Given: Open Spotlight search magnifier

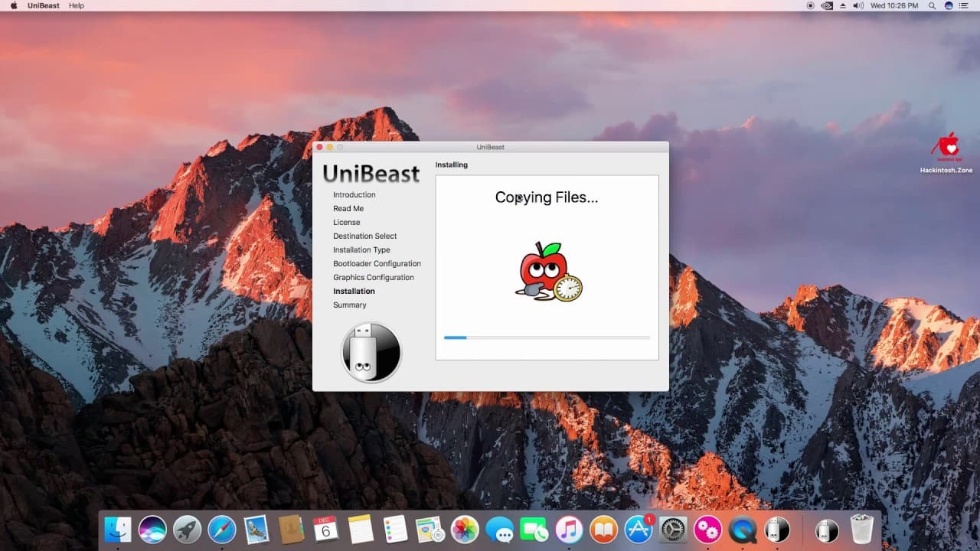Looking at the screenshot, I should 931,5.
